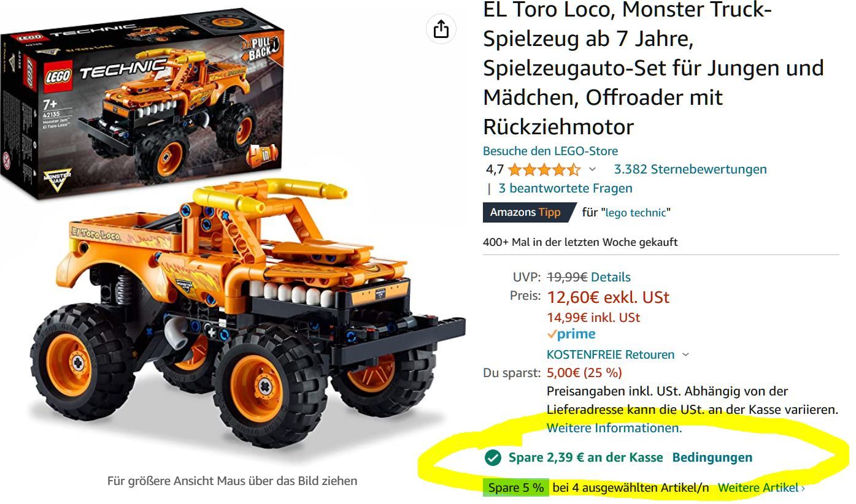Expand the star rating dropdown chevron
The width and height of the screenshot is (856, 504).
click(592, 169)
